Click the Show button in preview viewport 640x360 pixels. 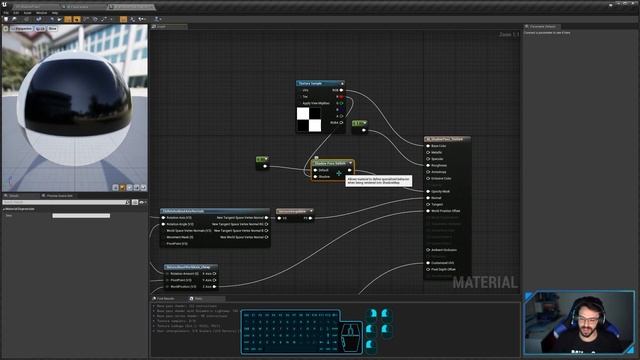click(x=53, y=29)
